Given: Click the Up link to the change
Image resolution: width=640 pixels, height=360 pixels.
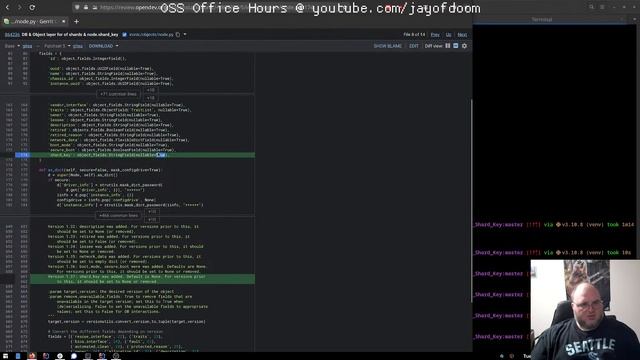Looking at the screenshot, I should point(449,35).
